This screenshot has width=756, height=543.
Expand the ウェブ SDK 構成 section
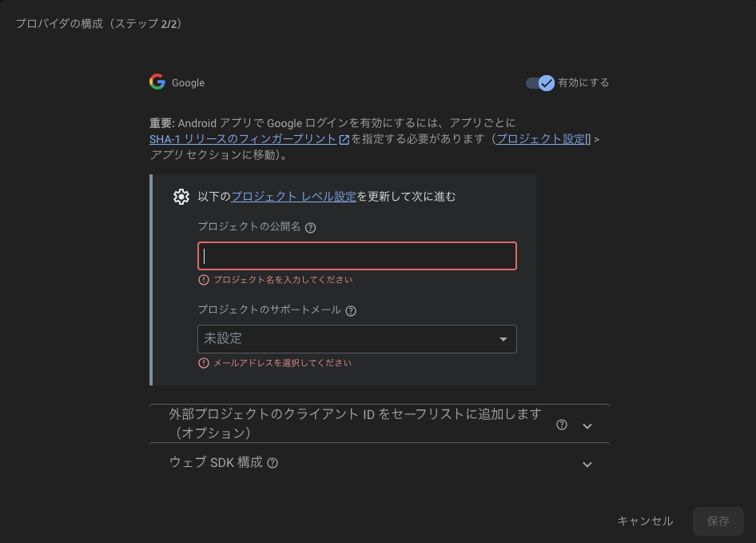pos(587,464)
